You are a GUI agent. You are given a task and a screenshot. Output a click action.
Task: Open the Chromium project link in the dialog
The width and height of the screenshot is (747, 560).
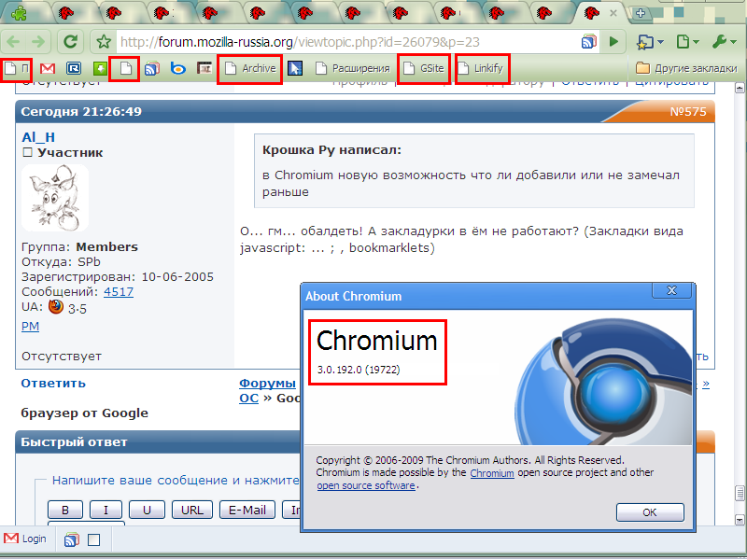[492, 473]
